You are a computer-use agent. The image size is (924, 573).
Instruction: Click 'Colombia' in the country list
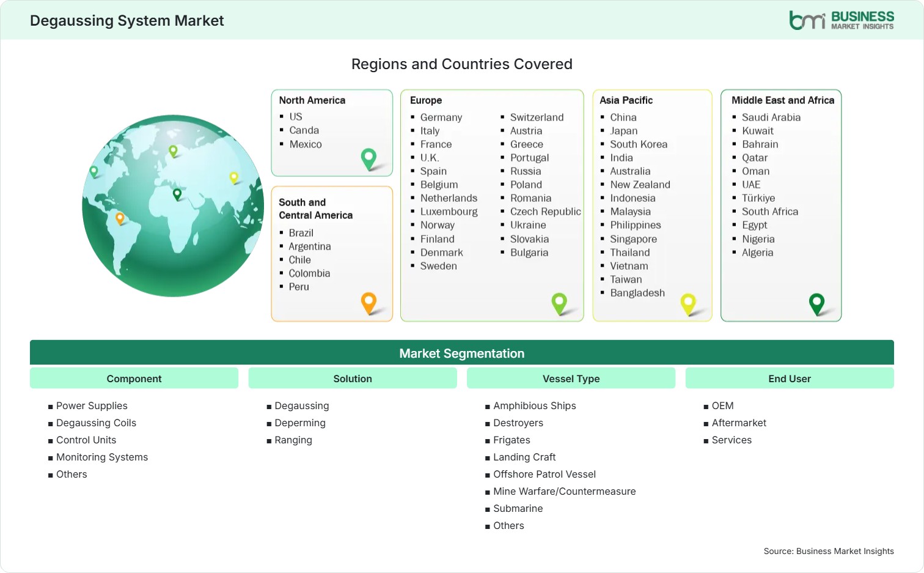tap(309, 273)
